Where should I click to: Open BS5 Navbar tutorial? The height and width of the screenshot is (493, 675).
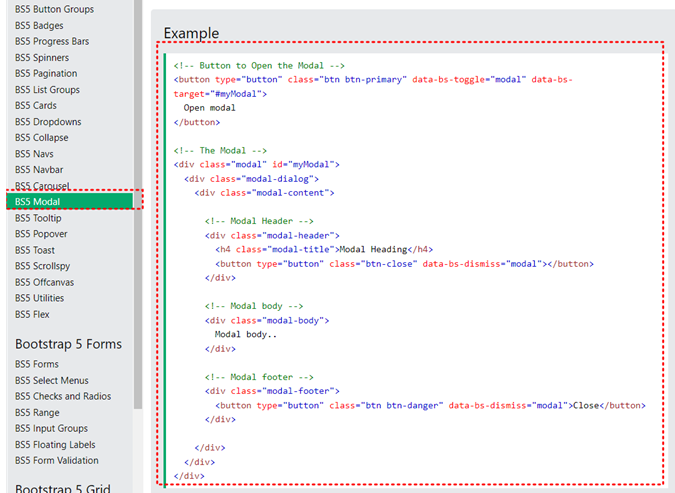39,170
